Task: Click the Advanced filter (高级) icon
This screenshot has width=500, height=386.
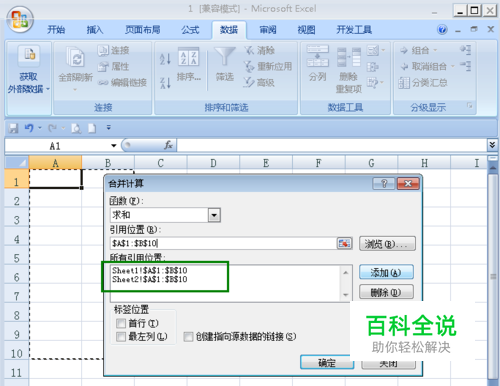Action: click(249, 82)
